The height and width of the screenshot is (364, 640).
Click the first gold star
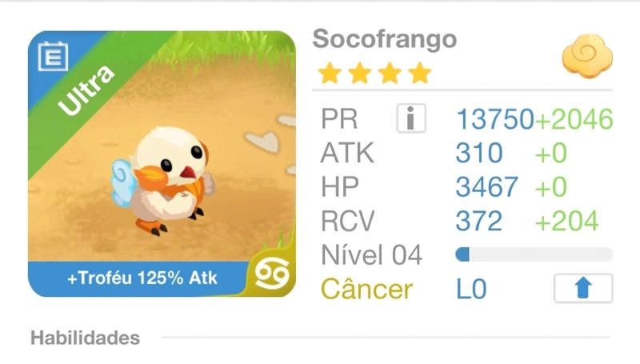click(330, 74)
